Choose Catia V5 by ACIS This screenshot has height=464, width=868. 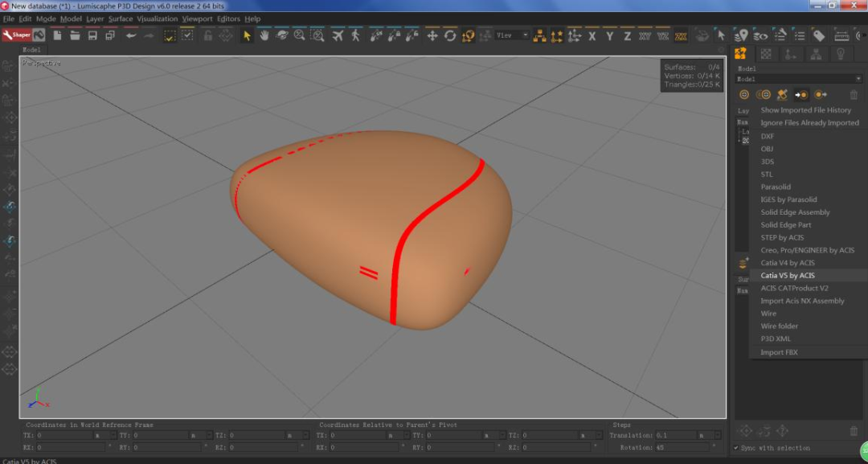tap(788, 276)
